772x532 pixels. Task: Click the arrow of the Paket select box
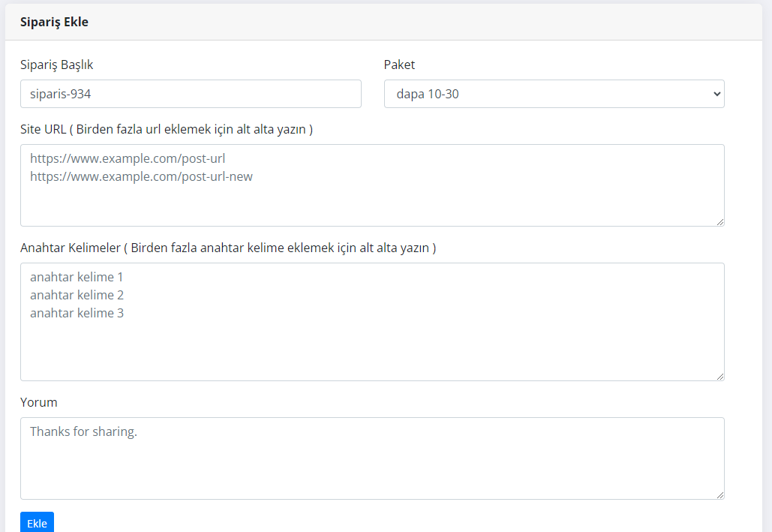point(716,94)
